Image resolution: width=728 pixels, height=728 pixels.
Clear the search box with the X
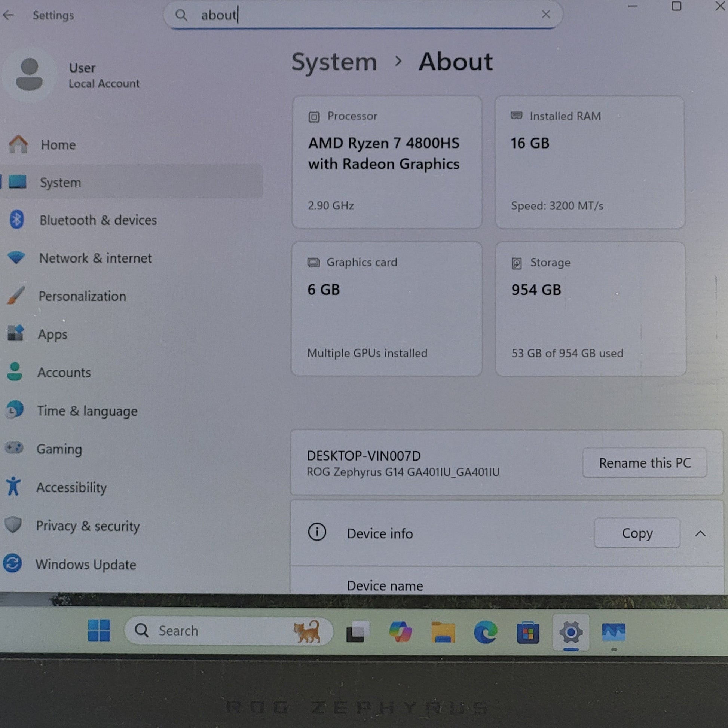pyautogui.click(x=545, y=14)
